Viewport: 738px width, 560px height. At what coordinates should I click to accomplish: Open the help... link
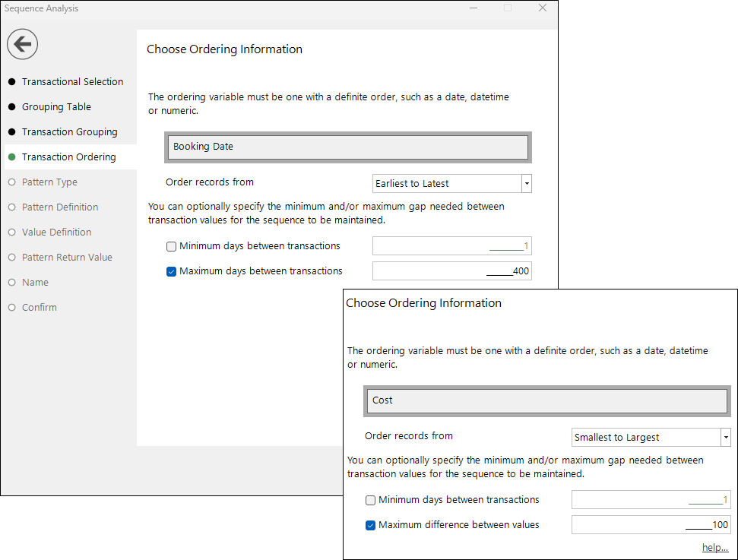point(715,547)
